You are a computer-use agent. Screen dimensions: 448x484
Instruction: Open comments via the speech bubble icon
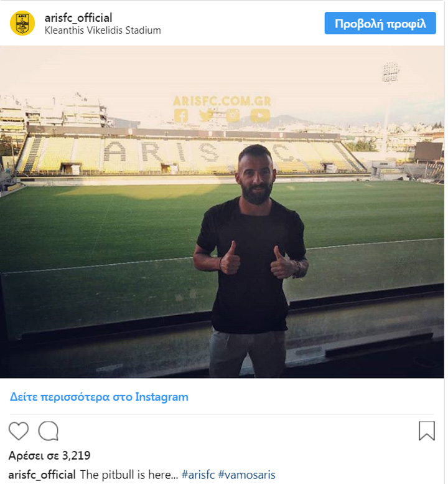click(49, 431)
